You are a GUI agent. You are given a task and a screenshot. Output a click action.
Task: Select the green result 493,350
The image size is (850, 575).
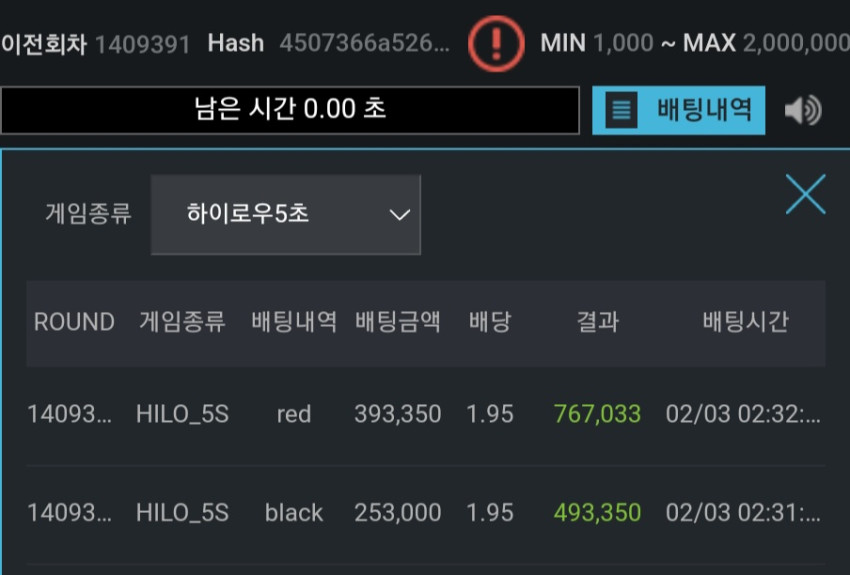click(597, 513)
